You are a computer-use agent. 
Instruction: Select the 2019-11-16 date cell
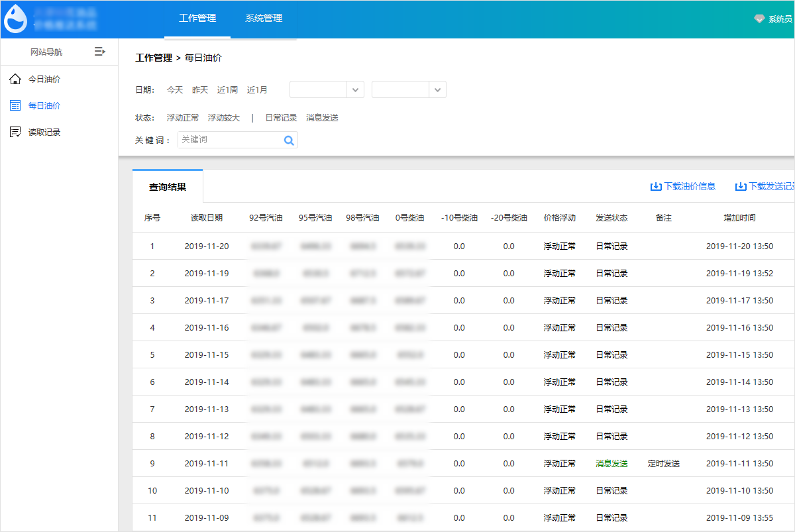coord(207,328)
